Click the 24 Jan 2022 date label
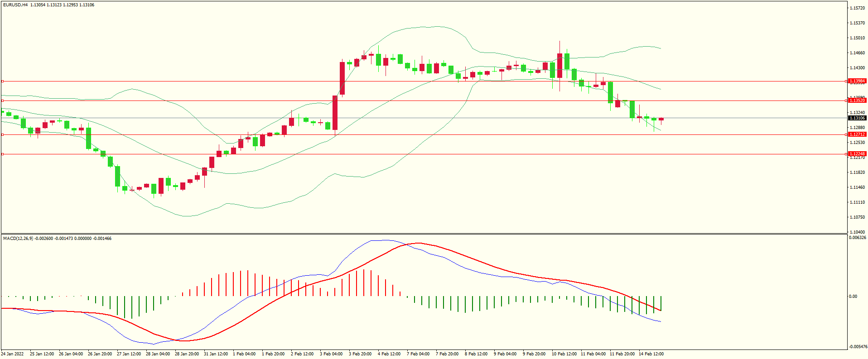Viewport: 868px width, 359px height. pyautogui.click(x=13, y=354)
